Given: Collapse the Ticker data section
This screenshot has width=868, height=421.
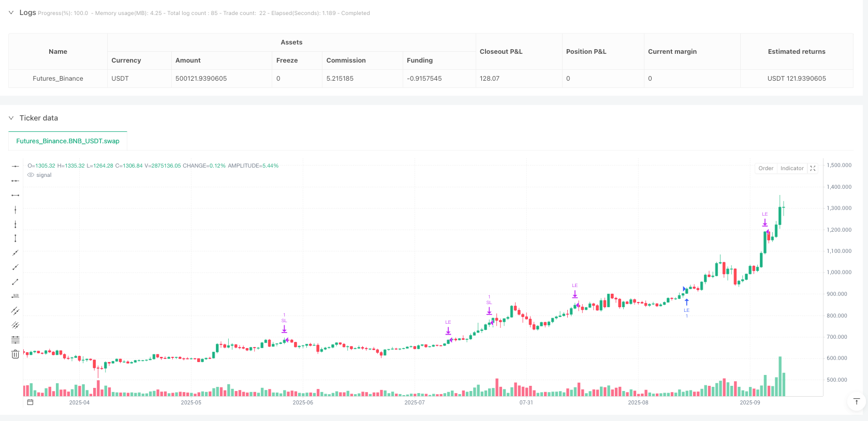Looking at the screenshot, I should [11, 118].
